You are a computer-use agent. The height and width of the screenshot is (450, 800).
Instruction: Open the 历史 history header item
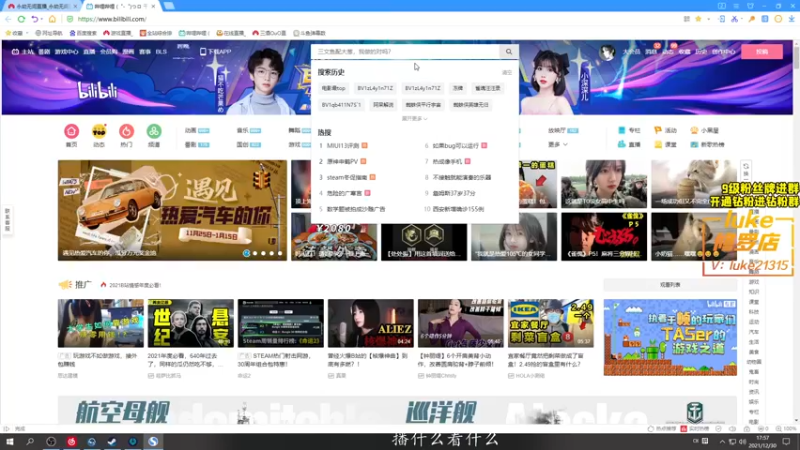701,52
